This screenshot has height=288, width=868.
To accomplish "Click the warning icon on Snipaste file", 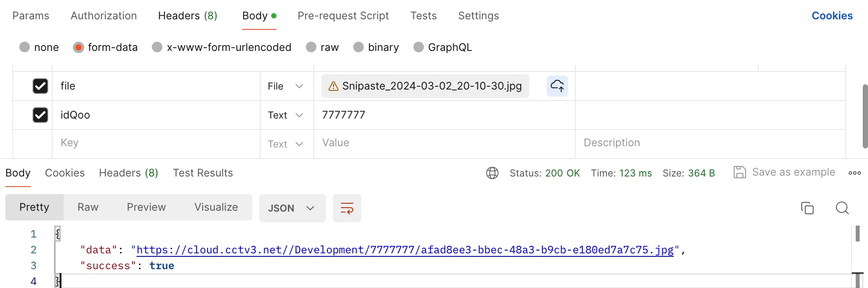I will pos(334,86).
